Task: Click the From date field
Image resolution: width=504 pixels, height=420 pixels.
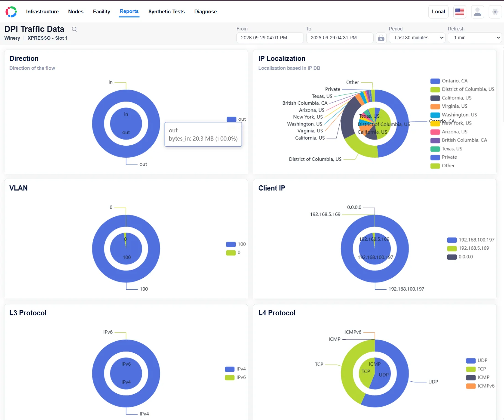Action: pos(270,38)
